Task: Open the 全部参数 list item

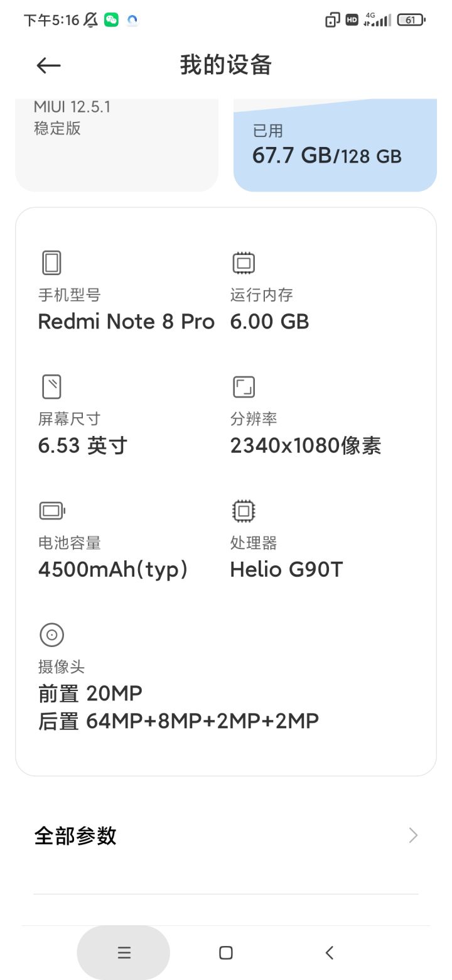Action: (226, 836)
